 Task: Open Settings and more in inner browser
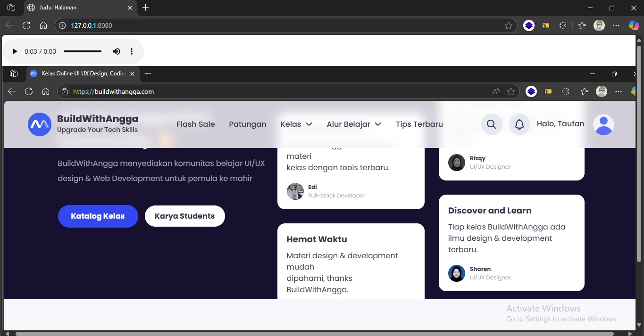(x=619, y=91)
